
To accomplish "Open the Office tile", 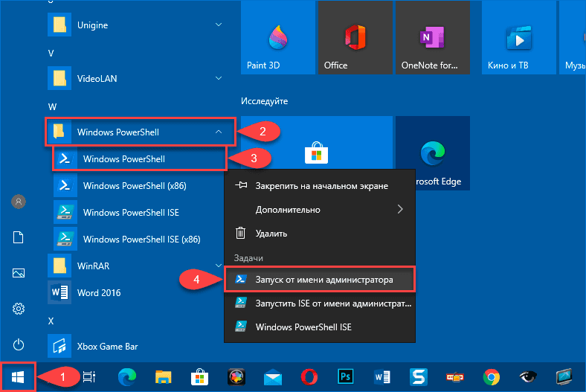I will (x=355, y=37).
